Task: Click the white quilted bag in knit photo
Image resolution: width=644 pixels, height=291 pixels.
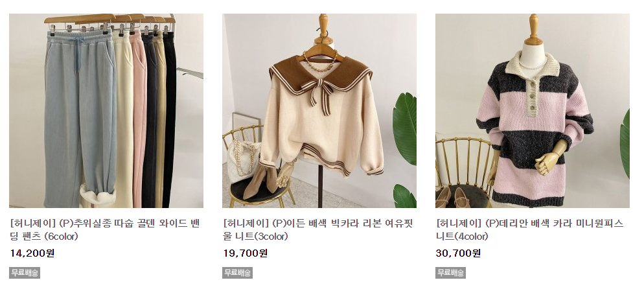Action: click(x=242, y=161)
